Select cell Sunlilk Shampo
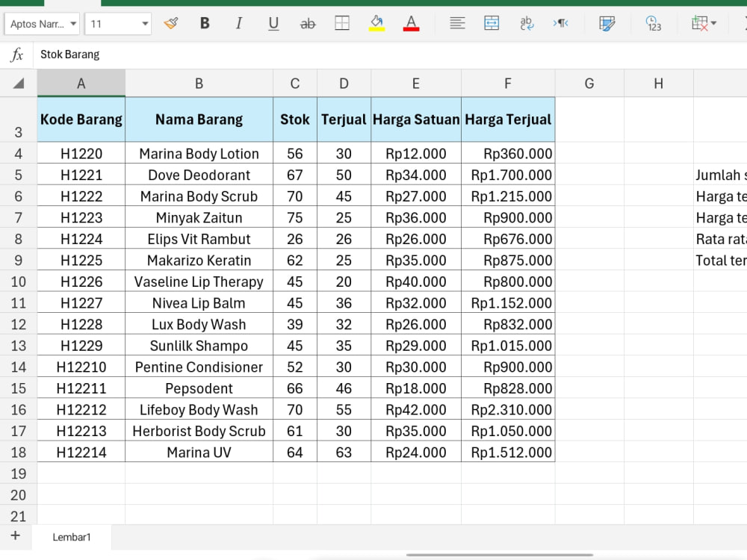Viewport: 747px width, 560px height. (199, 346)
